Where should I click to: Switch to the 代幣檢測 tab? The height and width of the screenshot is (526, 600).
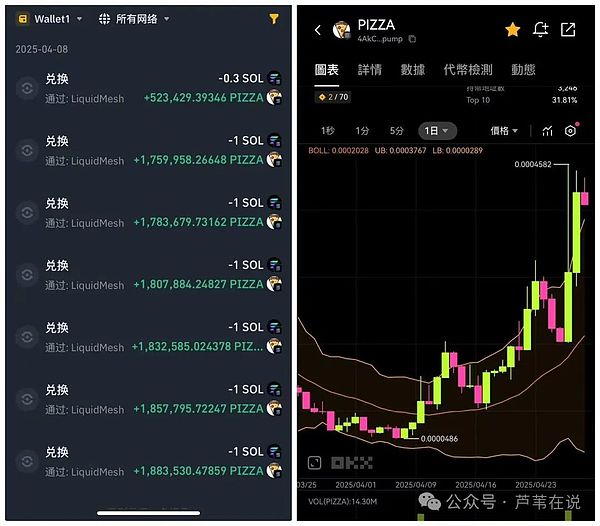coord(468,70)
